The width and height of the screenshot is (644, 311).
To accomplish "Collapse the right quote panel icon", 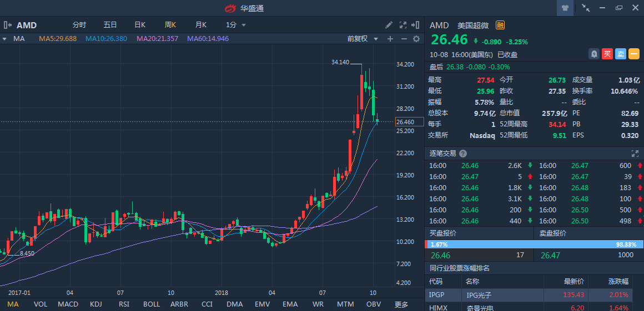I will tap(415, 25).
